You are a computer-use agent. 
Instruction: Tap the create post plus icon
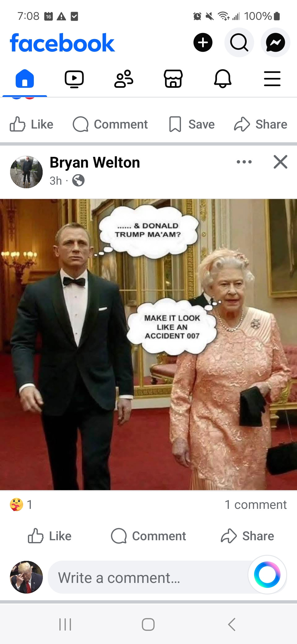[x=203, y=43]
